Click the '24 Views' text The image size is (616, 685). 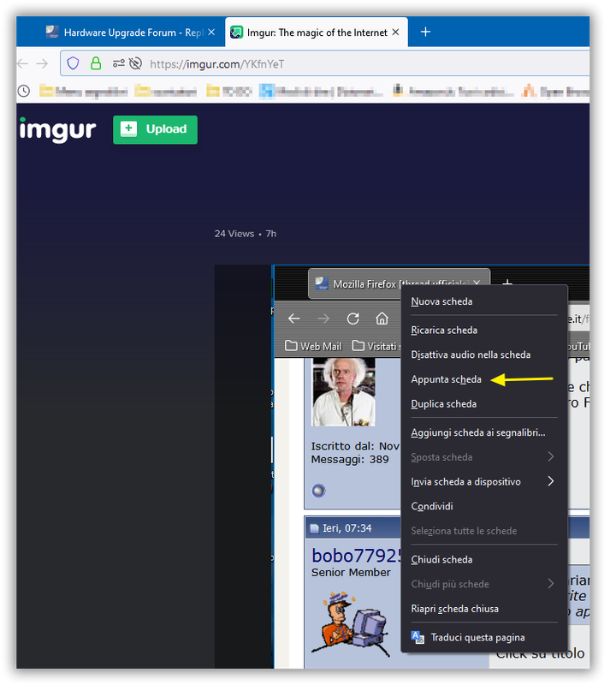pyautogui.click(x=234, y=234)
